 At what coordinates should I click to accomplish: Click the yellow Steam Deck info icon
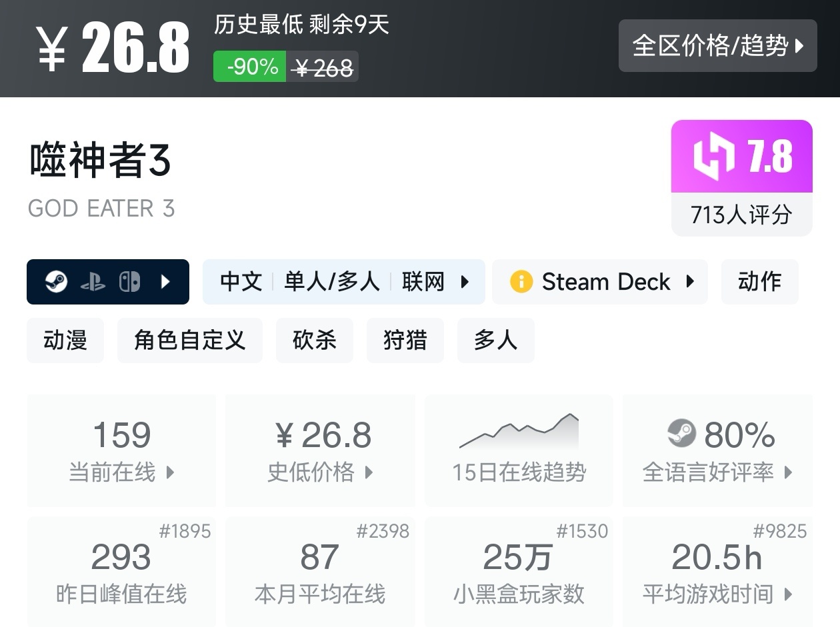point(521,282)
